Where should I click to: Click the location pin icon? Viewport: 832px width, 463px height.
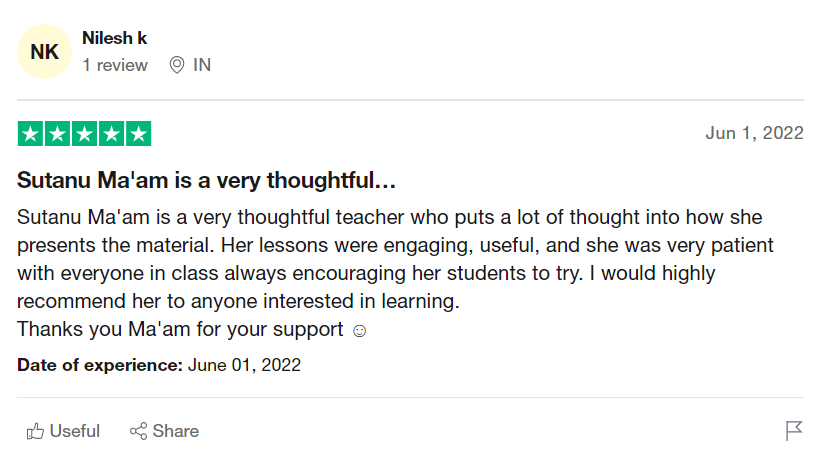coord(177,65)
